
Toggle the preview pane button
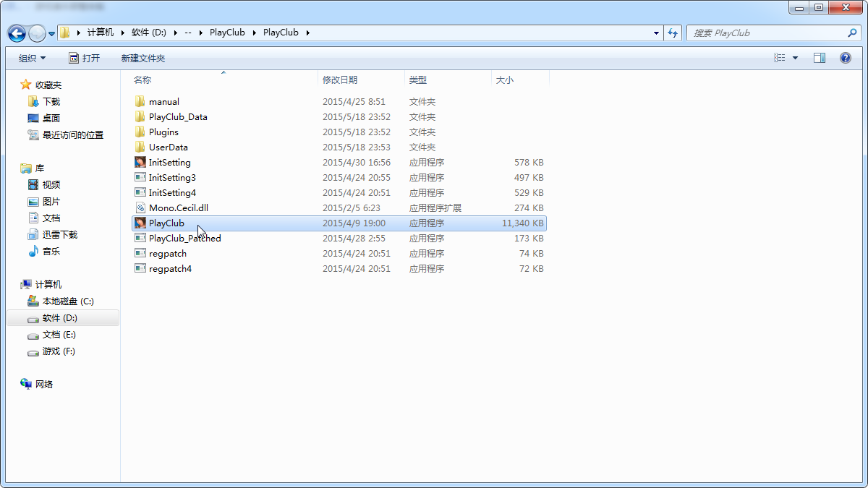tap(820, 58)
